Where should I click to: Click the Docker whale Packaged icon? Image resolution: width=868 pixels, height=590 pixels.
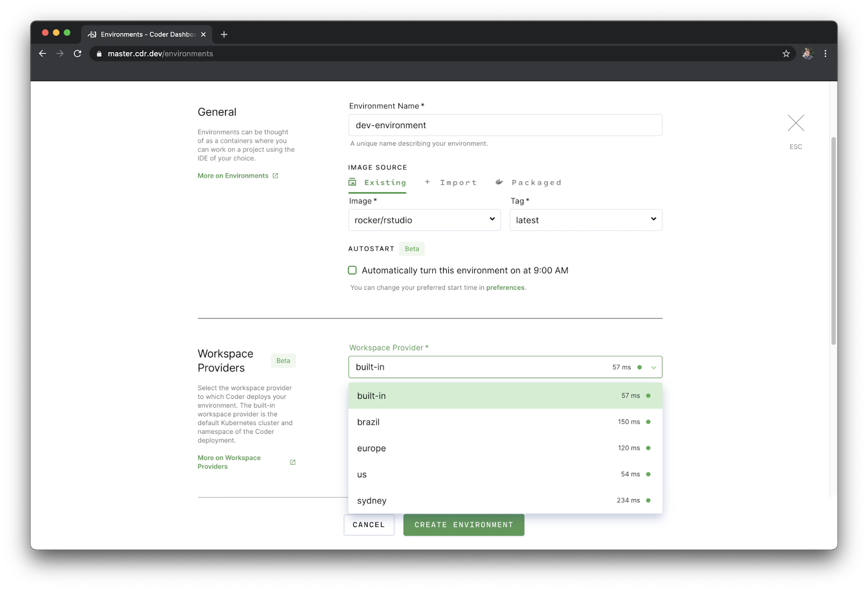[499, 182]
